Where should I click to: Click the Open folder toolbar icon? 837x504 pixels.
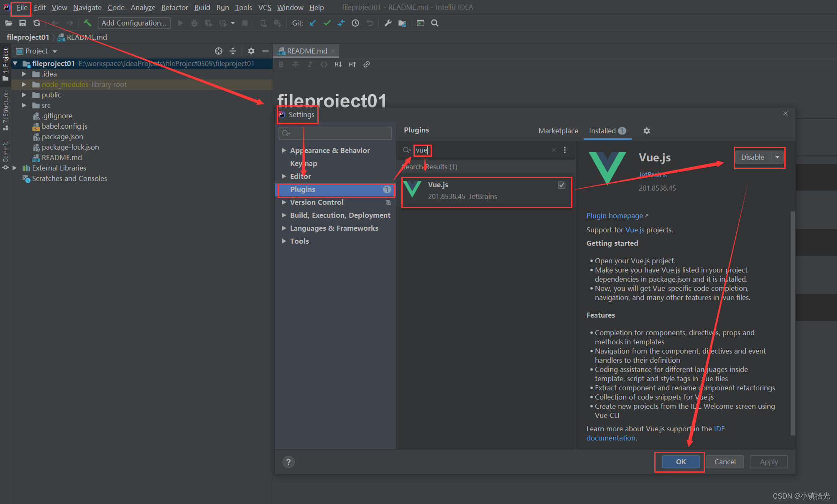click(8, 23)
